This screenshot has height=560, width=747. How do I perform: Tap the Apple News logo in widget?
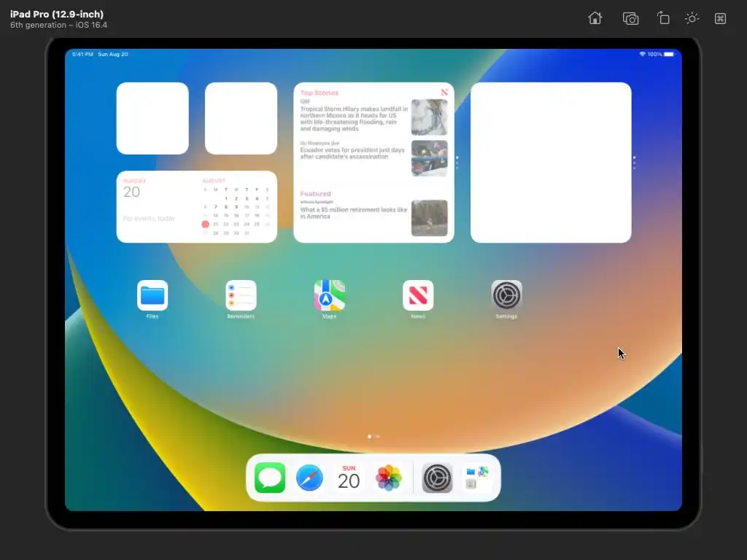coord(444,92)
